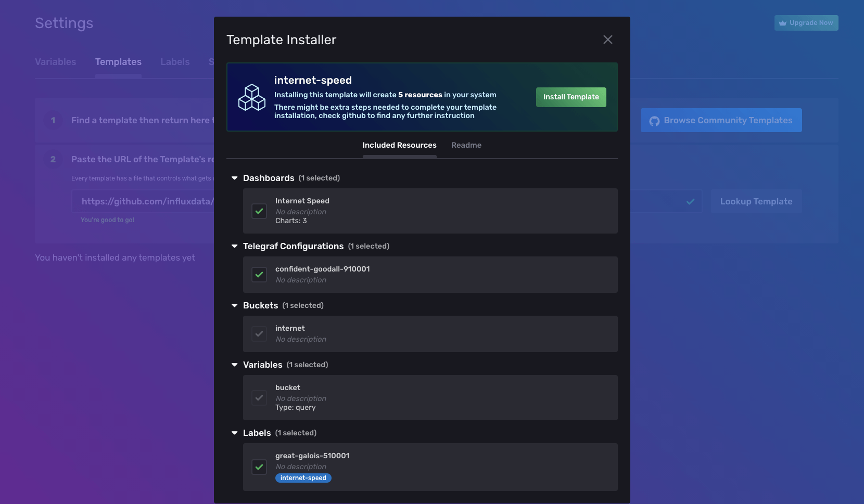Collapse the Dashboards section
Image resolution: width=864 pixels, height=504 pixels.
234,177
